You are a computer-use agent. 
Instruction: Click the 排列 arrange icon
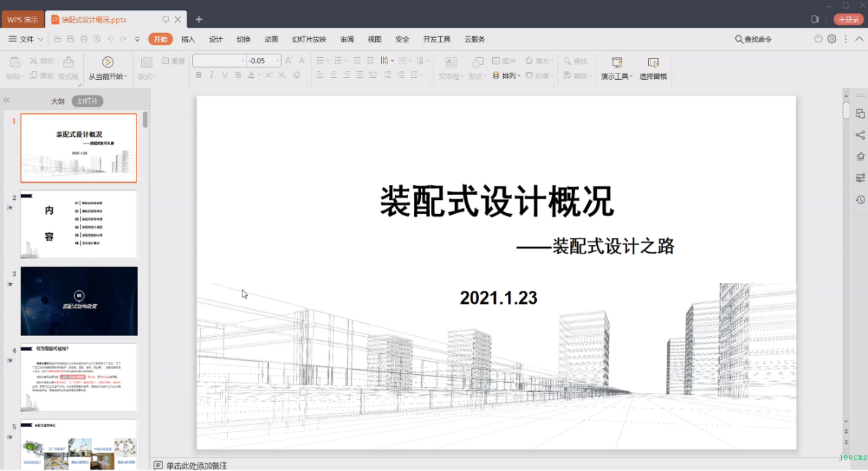coord(507,76)
